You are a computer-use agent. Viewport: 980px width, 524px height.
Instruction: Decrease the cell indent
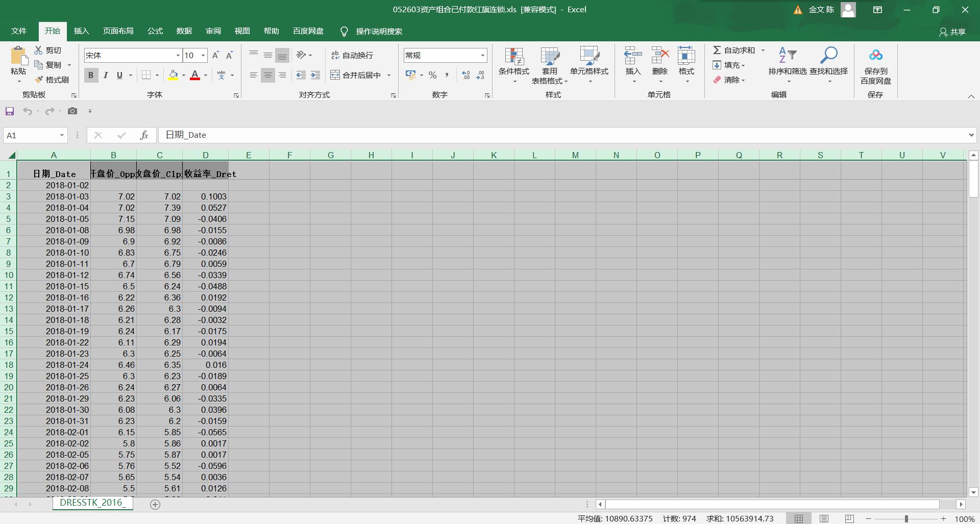click(x=301, y=76)
